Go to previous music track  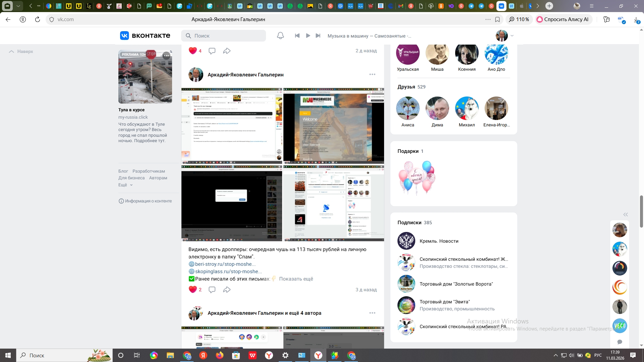point(297,36)
